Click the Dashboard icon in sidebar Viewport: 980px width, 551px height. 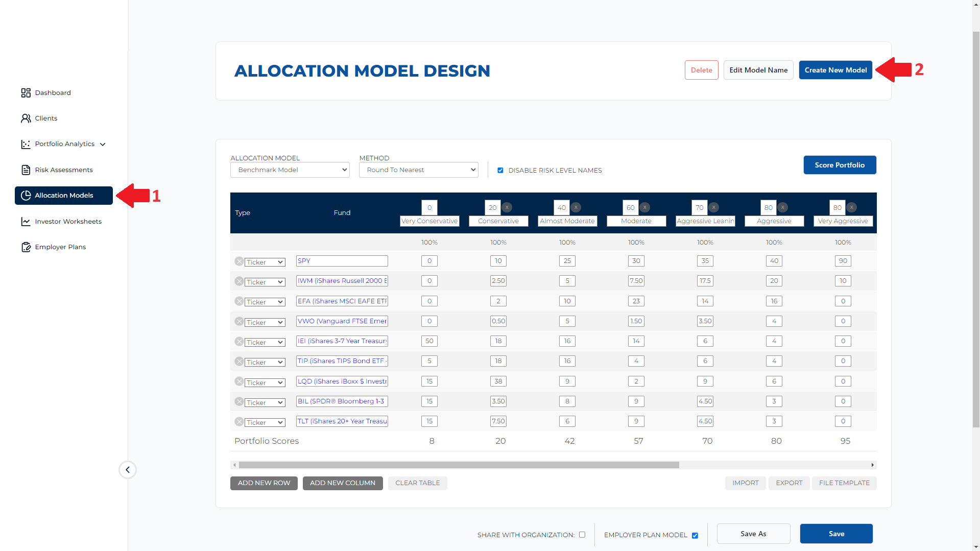pos(26,93)
